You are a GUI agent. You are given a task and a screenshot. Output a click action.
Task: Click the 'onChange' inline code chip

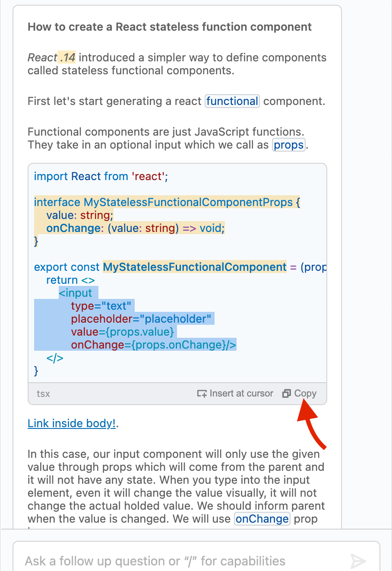262,519
